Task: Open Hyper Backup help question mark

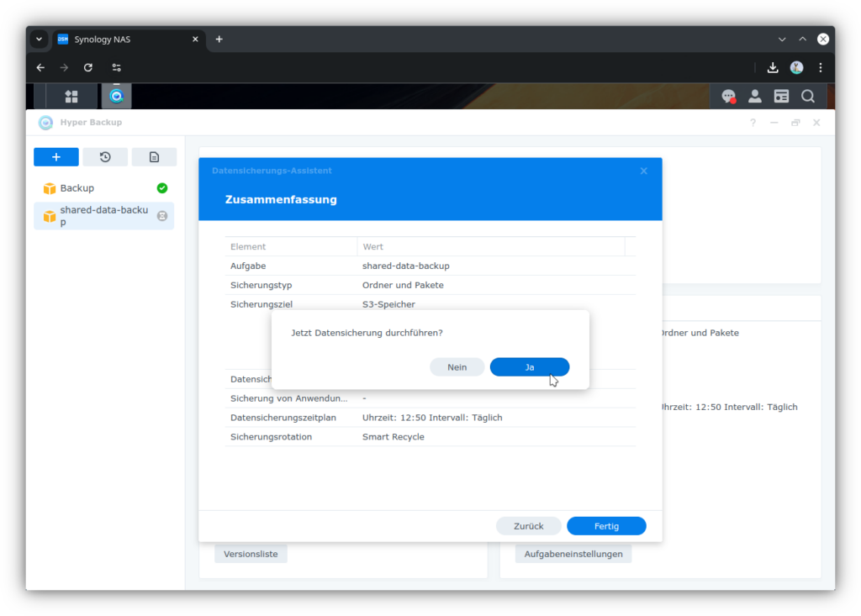Action: [753, 123]
